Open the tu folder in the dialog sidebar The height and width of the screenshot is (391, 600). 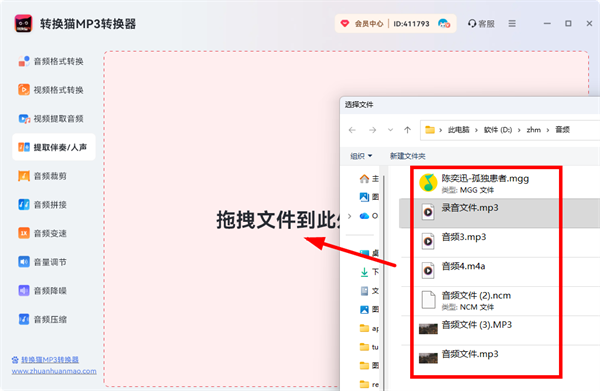(369, 347)
